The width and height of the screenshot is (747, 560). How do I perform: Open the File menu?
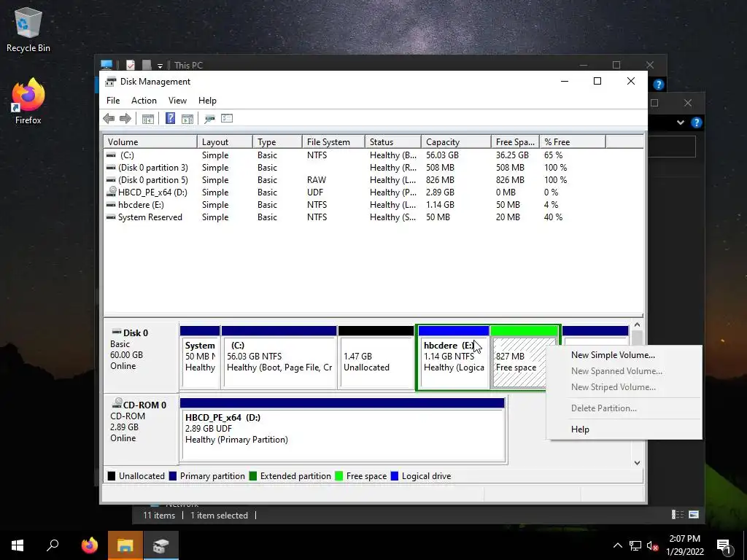pos(113,101)
